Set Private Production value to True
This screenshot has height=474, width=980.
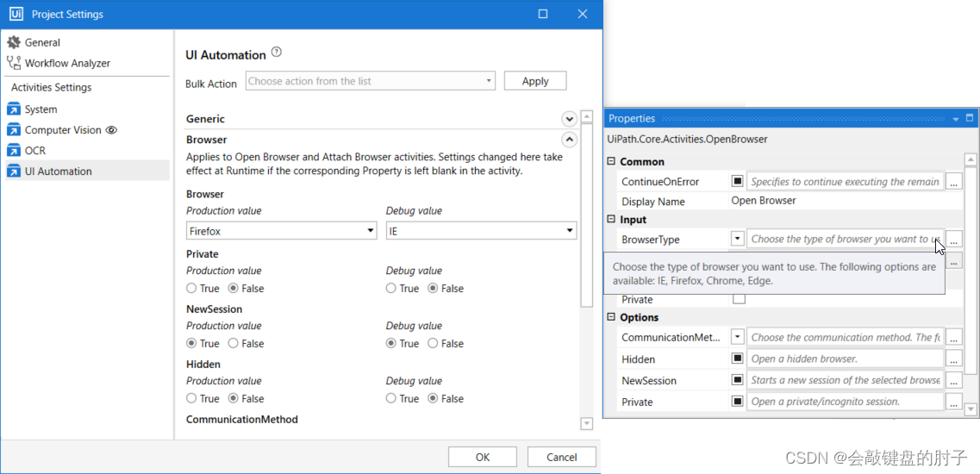pos(191,288)
